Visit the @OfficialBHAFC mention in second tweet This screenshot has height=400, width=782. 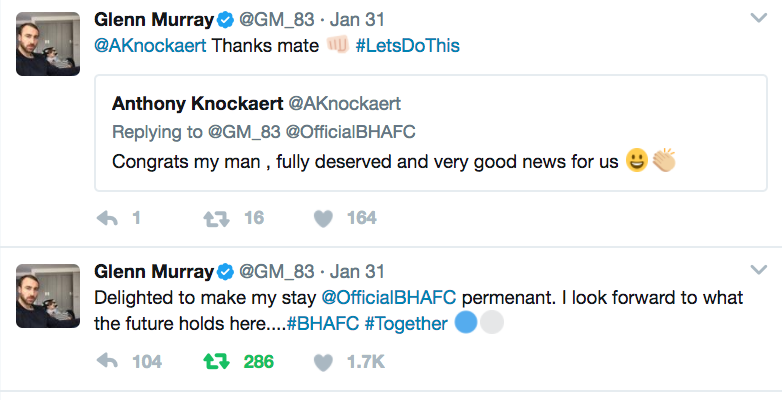[389, 298]
